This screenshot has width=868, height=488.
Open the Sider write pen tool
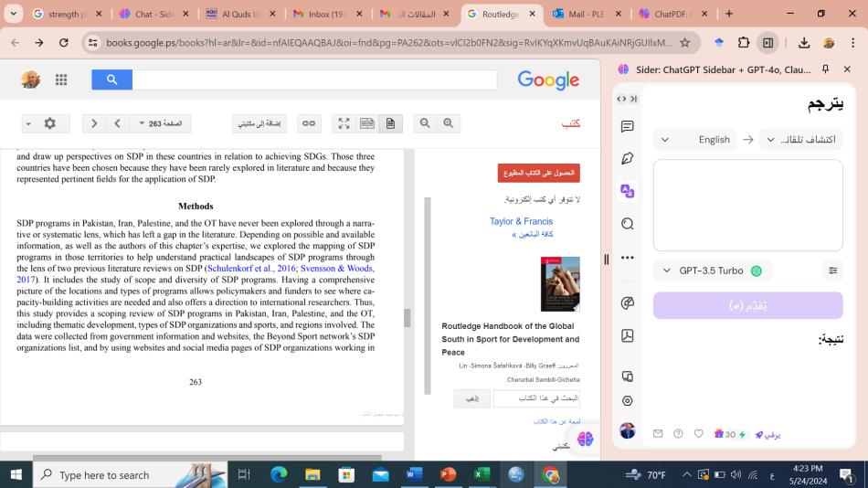[x=627, y=158]
